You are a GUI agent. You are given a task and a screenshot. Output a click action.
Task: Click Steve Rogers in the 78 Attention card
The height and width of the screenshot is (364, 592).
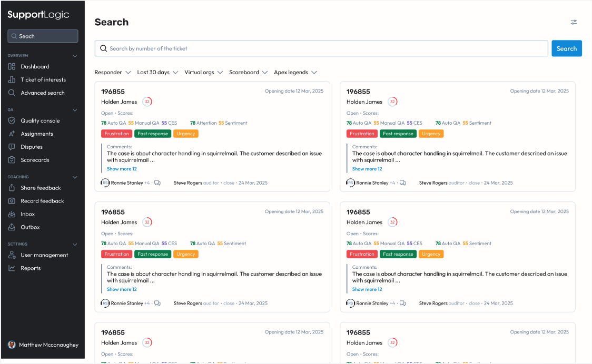[188, 183]
